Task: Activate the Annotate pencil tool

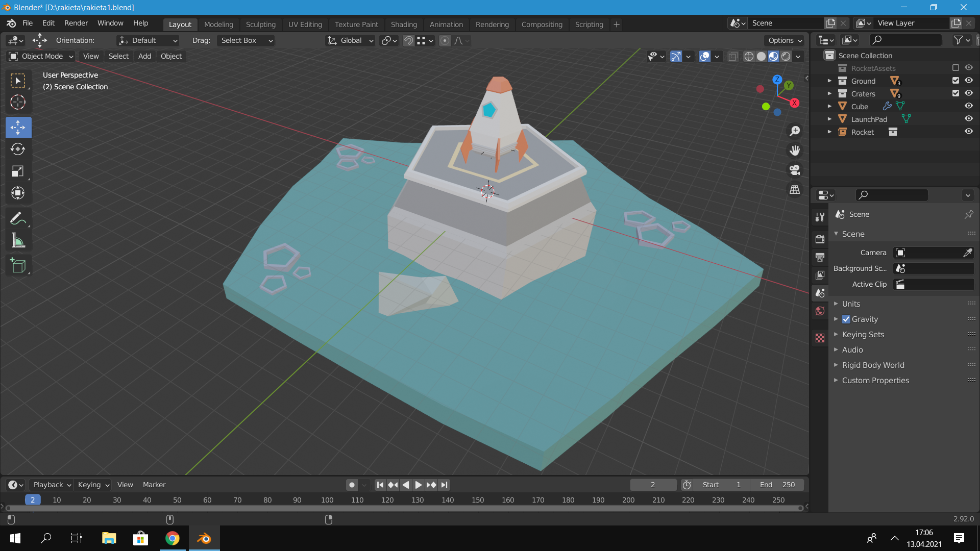Action: [x=18, y=218]
